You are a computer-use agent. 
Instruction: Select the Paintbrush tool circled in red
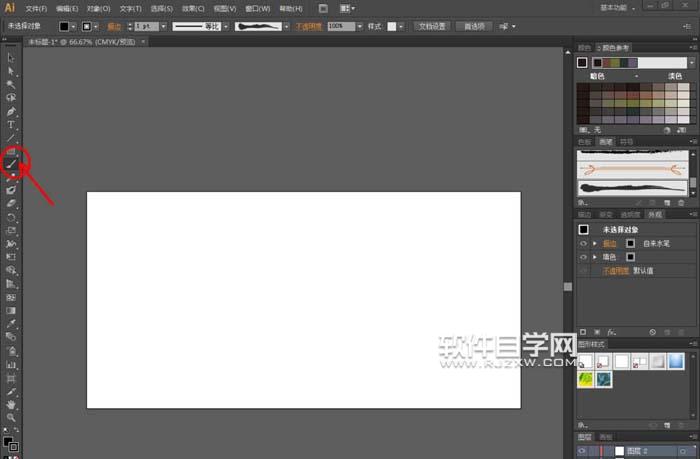(x=13, y=162)
